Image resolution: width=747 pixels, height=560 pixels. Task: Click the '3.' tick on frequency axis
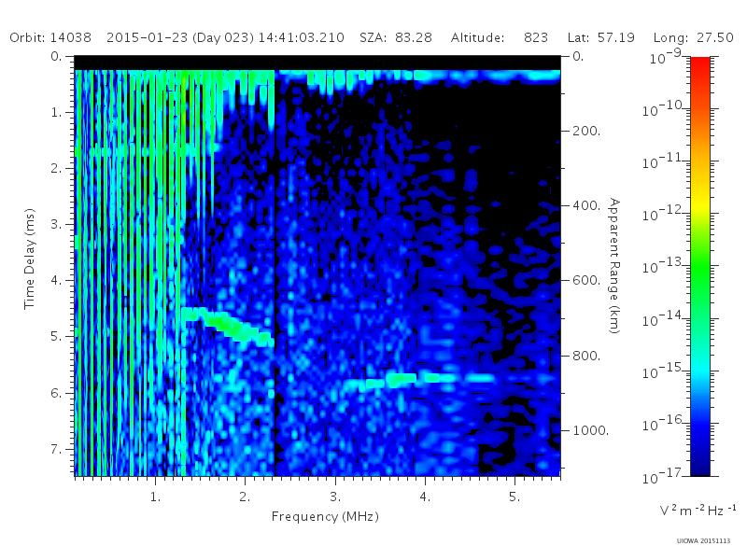click(x=335, y=497)
